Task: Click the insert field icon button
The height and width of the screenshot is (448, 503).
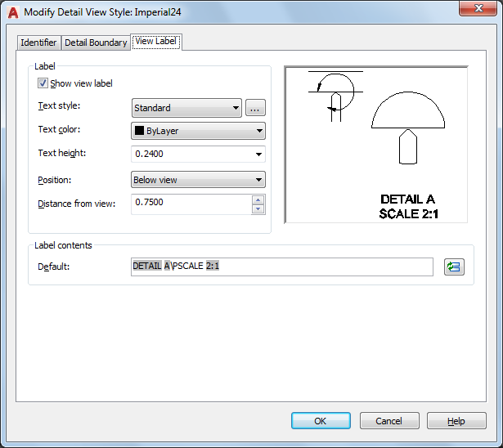Action: pos(453,267)
